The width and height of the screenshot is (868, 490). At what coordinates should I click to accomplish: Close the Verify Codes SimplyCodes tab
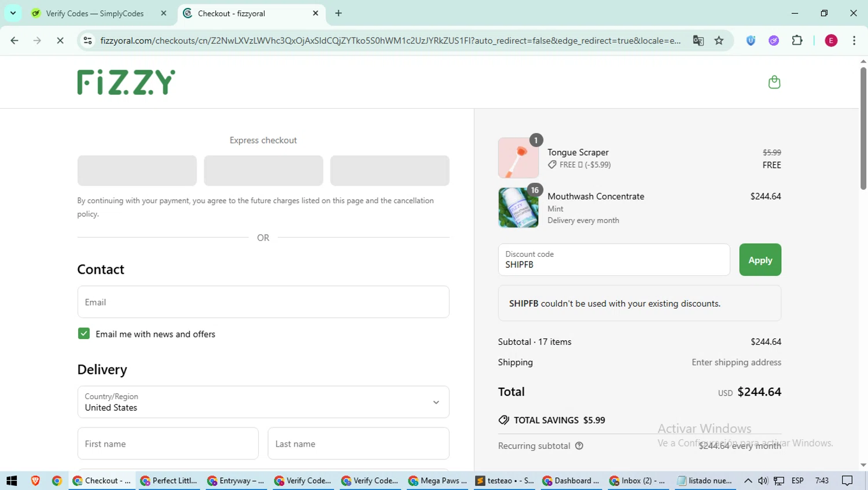[164, 13]
